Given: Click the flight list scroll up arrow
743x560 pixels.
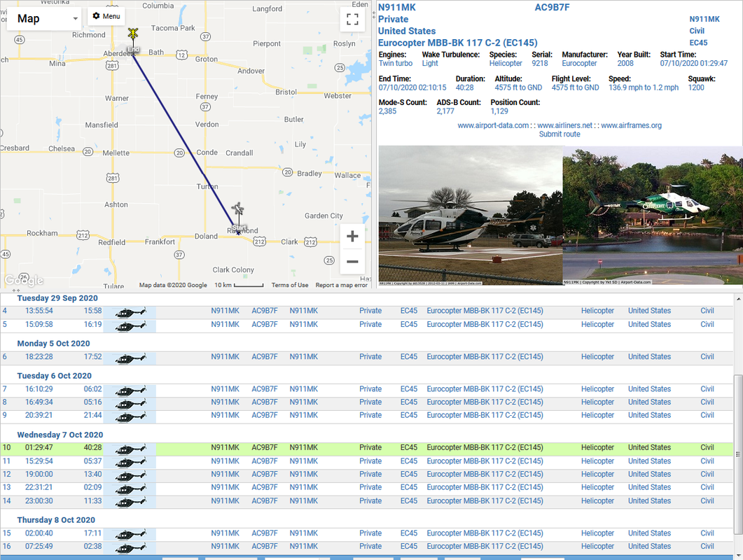Looking at the screenshot, I should click(x=738, y=299).
